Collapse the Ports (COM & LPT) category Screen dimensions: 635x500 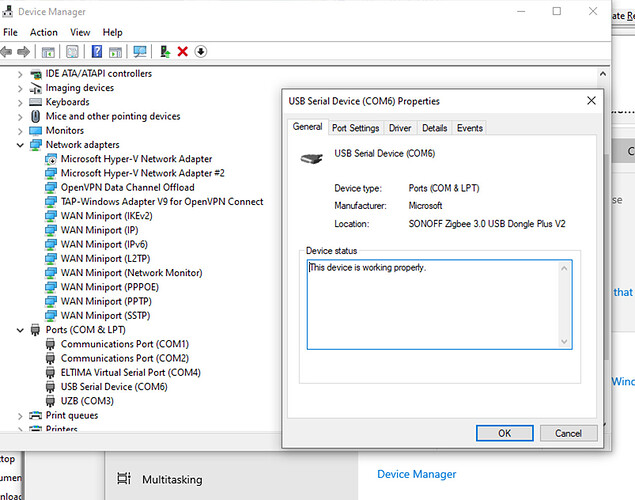[x=21, y=330]
